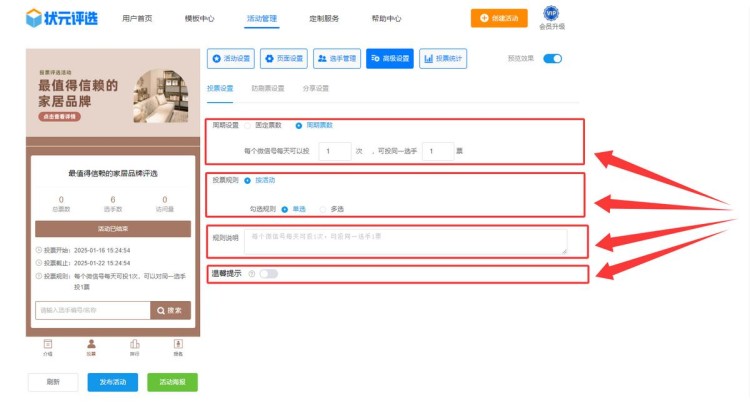
Task: Tap the 报名 icon in preview nav
Action: pyautogui.click(x=178, y=345)
